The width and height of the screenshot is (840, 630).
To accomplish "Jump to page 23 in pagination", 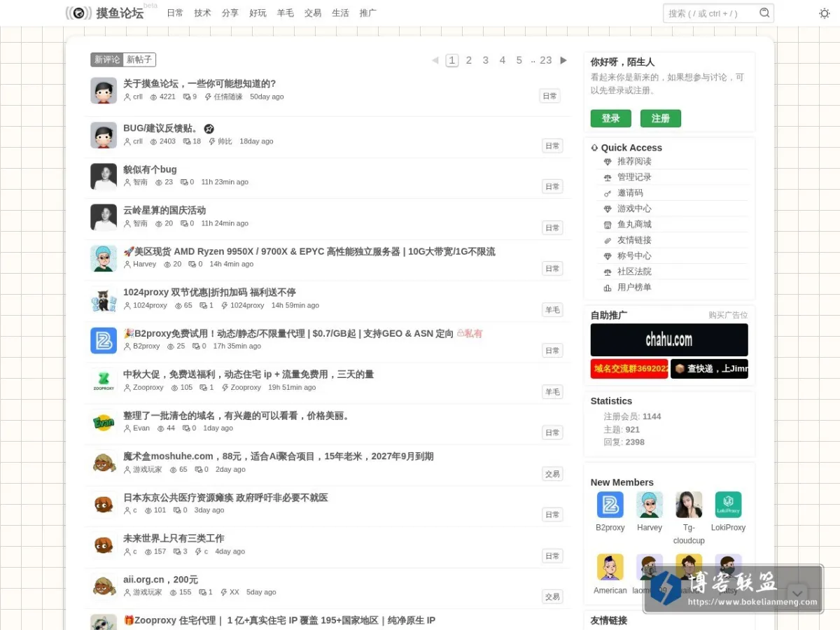I will click(546, 60).
